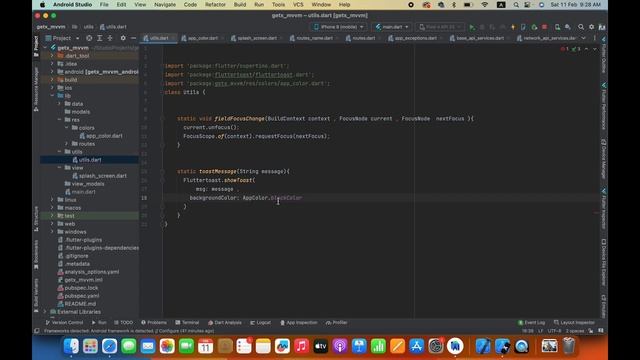
Task: Open the App Inspection tool window
Action: pos(298,322)
